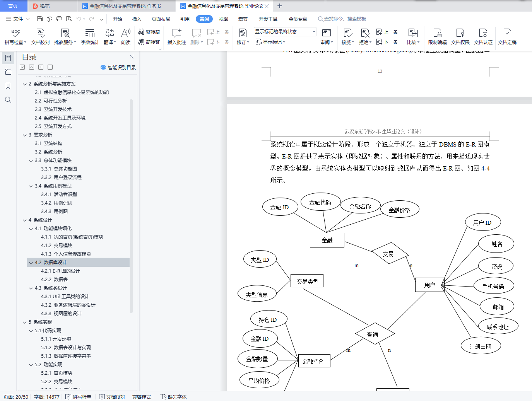Click the save icon in quick toolbar

pyautogui.click(x=40, y=19)
